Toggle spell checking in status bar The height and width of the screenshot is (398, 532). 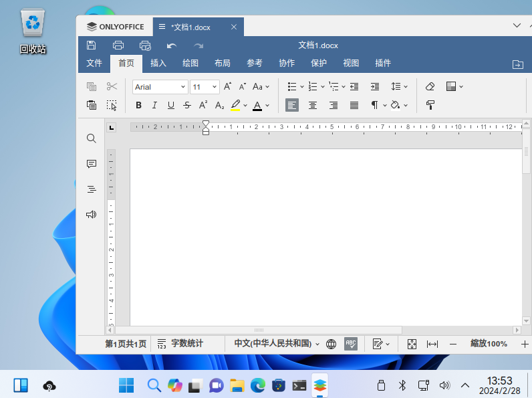tap(351, 344)
